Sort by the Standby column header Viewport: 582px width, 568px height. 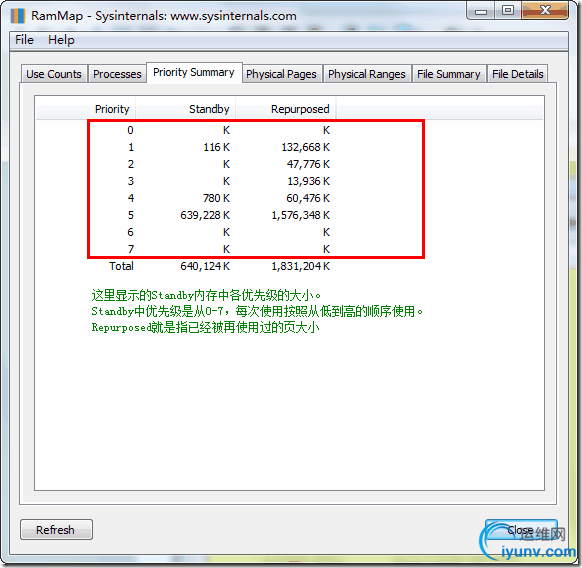point(186,109)
